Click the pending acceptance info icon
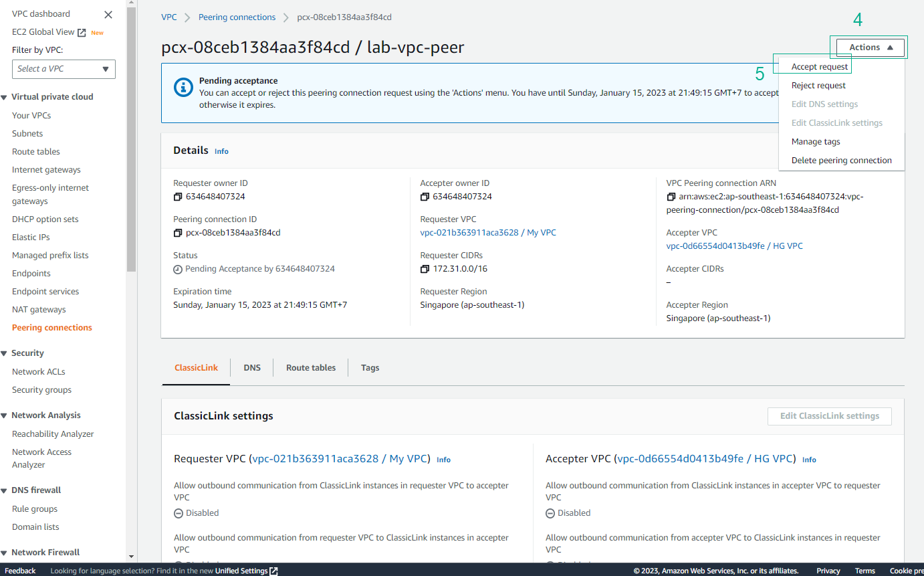The height and width of the screenshot is (576, 924). click(183, 88)
